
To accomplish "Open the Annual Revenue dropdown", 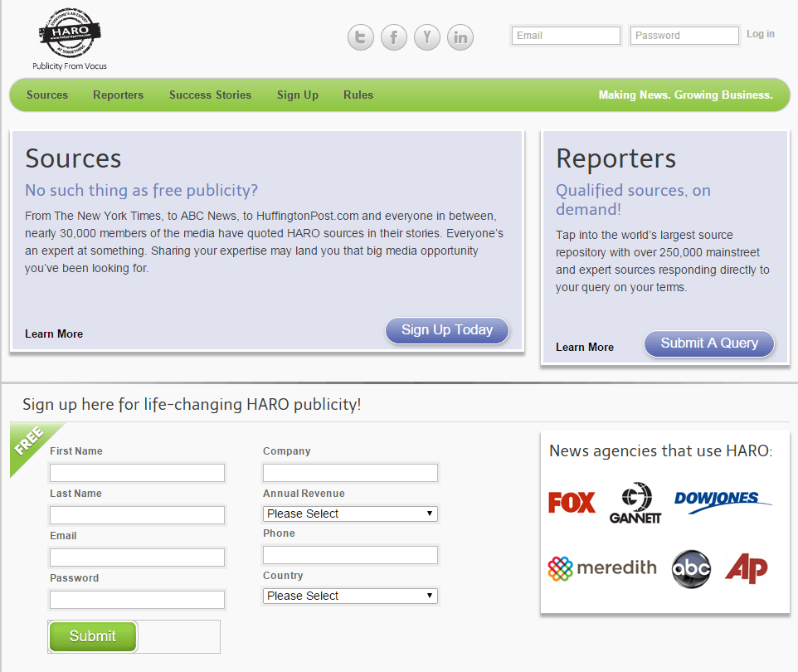I will [350, 514].
